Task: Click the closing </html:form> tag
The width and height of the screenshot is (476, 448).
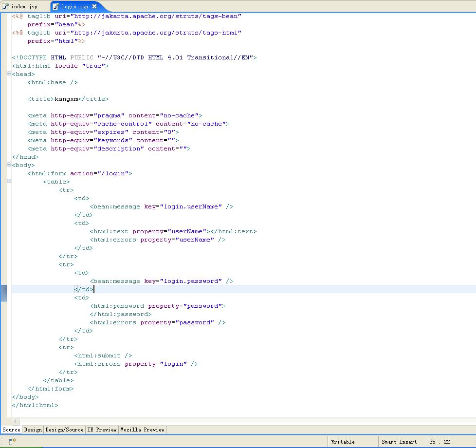Action: (x=51, y=389)
